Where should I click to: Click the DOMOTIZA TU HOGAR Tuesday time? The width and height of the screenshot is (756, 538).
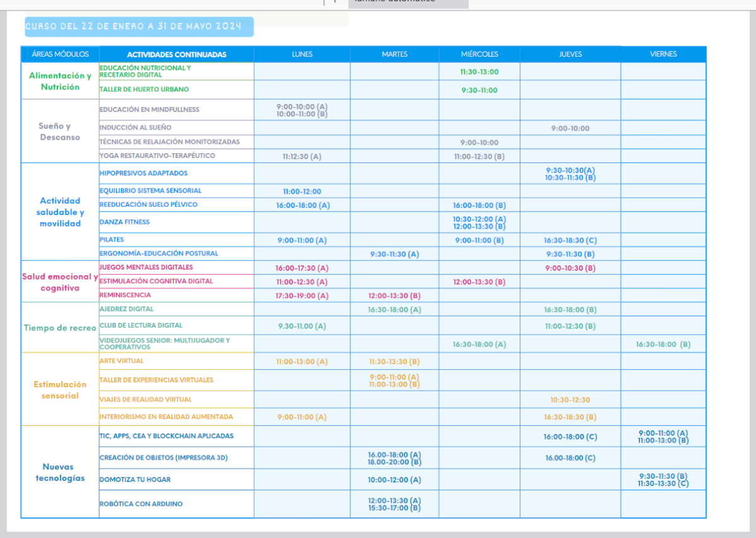click(x=394, y=480)
